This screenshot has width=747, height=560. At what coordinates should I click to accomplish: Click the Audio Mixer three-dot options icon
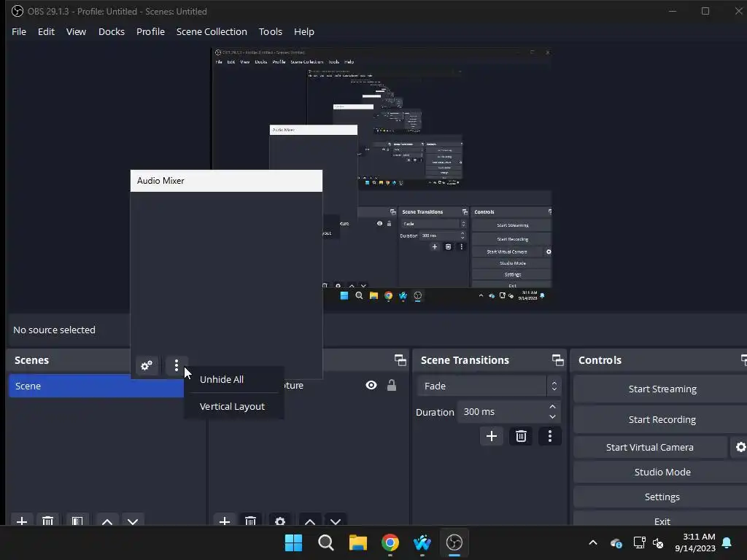pyautogui.click(x=177, y=365)
